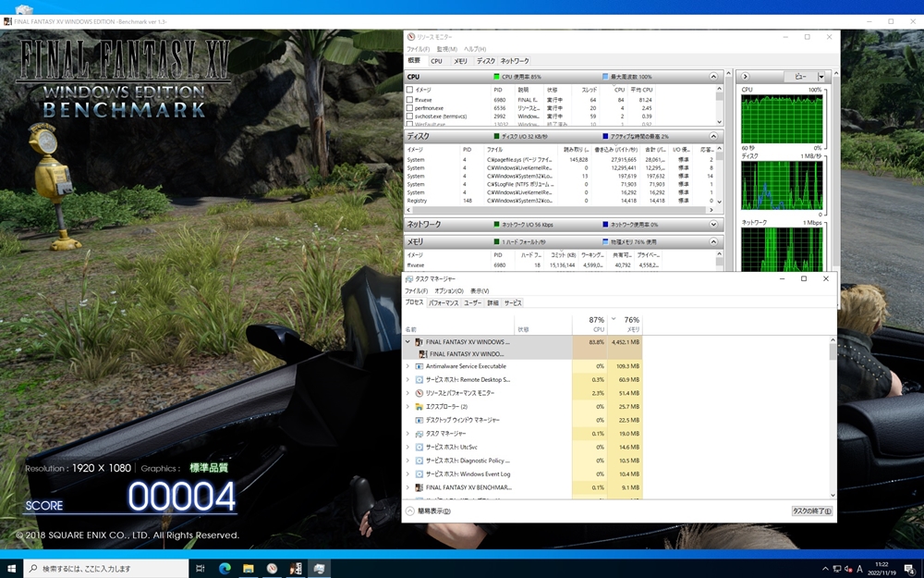Open ヘルプ(H) menu in Resource Monitor
The height and width of the screenshot is (578, 924).
475,49
